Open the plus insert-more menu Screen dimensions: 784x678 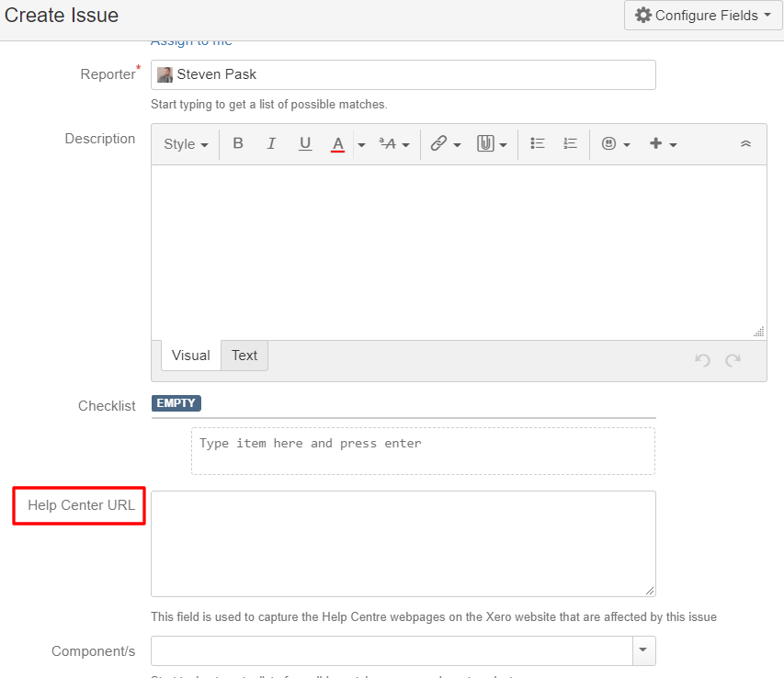tap(663, 144)
